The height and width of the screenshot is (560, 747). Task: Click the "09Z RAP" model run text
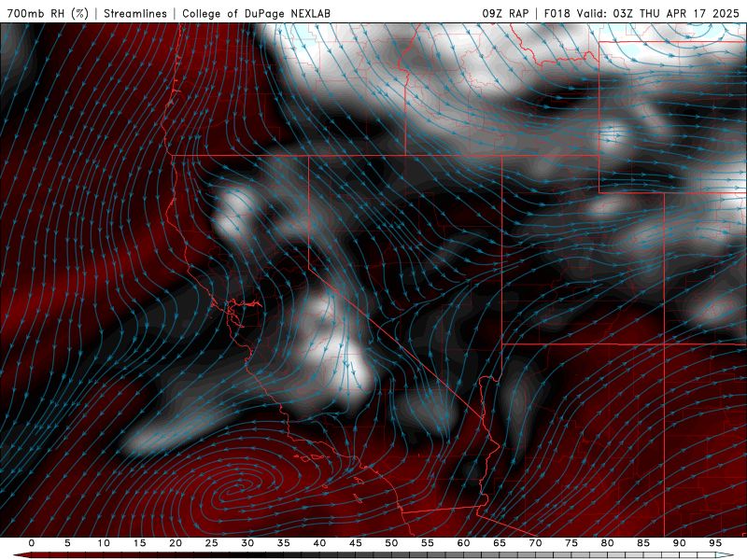tap(505, 13)
